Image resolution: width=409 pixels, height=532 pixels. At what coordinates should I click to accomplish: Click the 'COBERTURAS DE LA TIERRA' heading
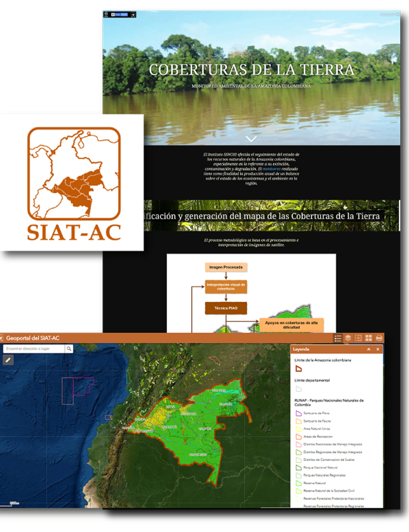click(x=251, y=70)
